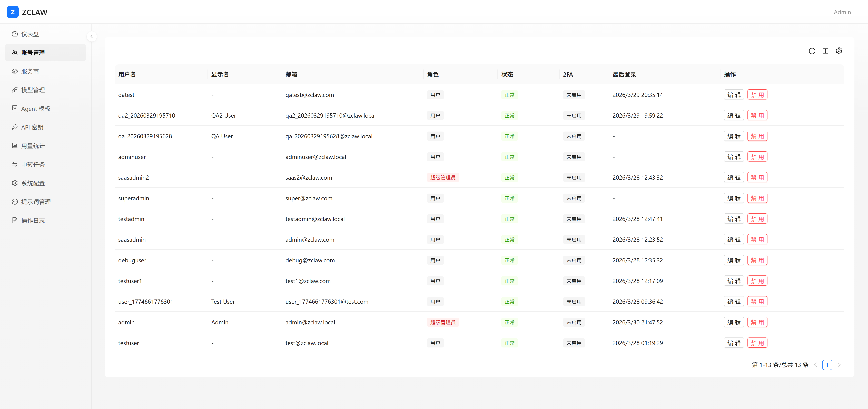This screenshot has width=868, height=409.
Task: Open API 密钥 page
Action: pos(32,127)
